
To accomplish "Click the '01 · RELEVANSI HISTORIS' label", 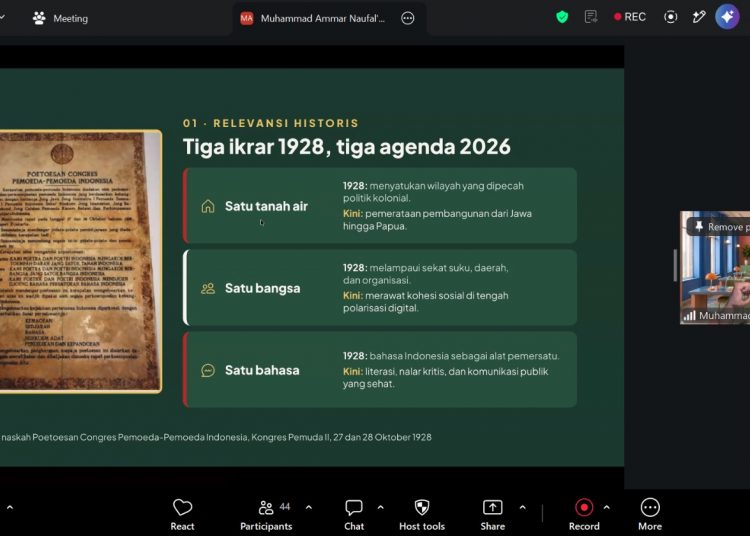I will click(x=271, y=123).
